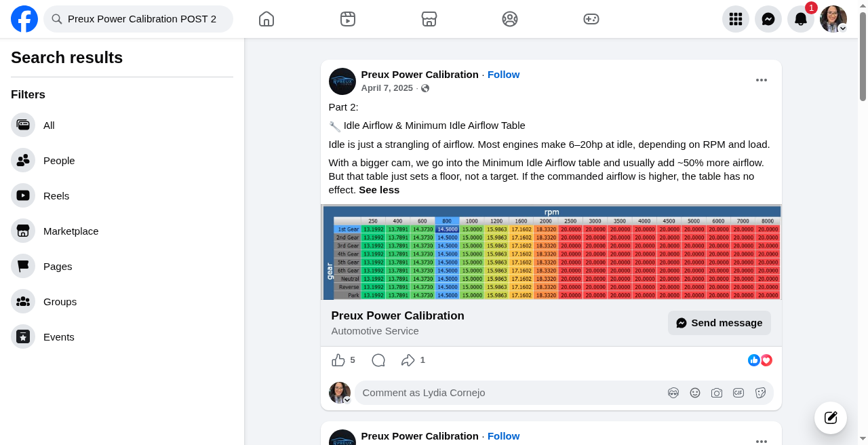
Task: Open the idle airflow table image
Action: (551, 252)
